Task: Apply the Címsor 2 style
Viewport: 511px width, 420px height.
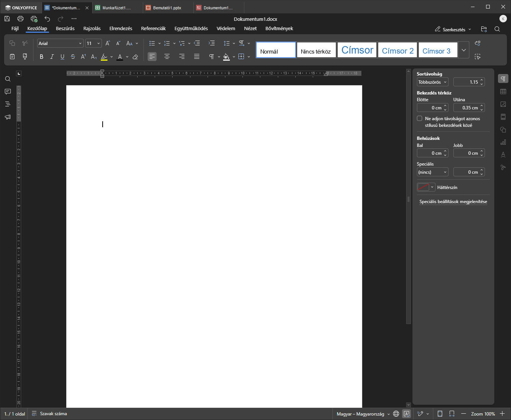Action: 398,50
